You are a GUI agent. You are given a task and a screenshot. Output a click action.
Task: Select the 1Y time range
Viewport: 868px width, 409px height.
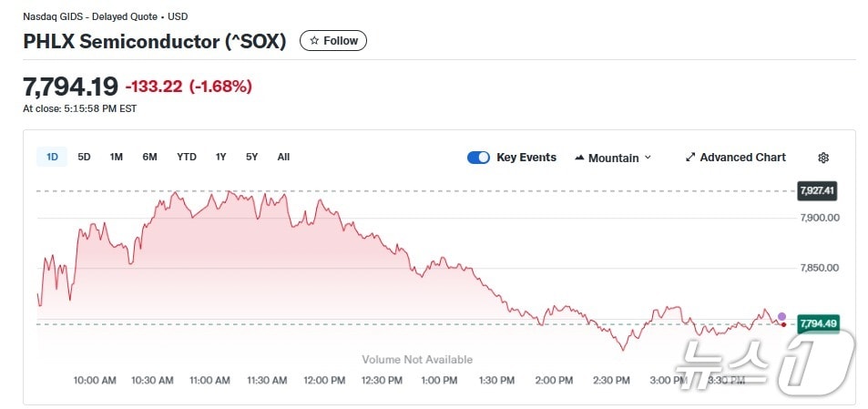click(x=220, y=157)
